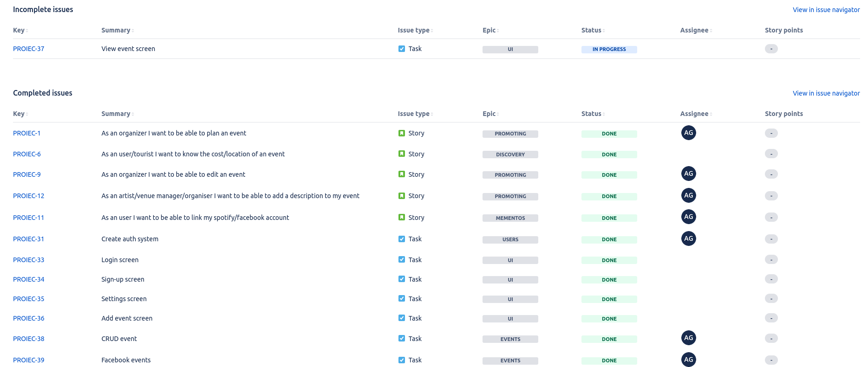Click PROMOTING epic label on PROIEC-12
Image resolution: width=868 pixels, height=367 pixels.
(x=510, y=196)
